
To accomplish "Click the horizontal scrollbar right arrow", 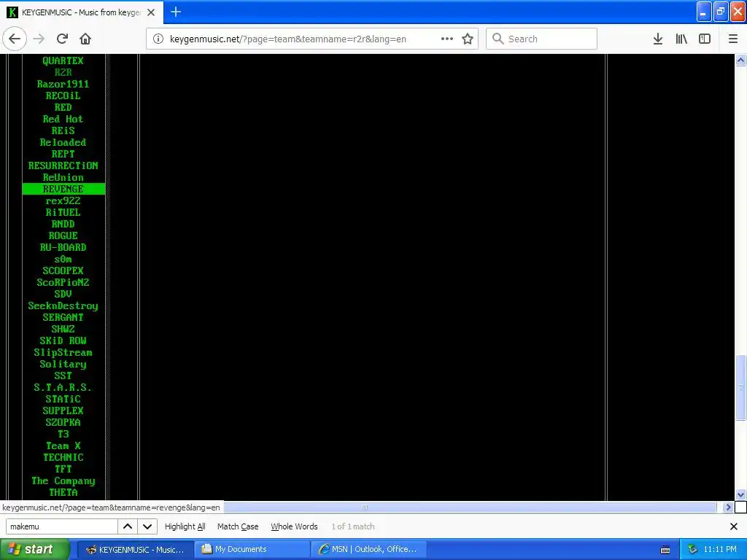I will [727, 507].
